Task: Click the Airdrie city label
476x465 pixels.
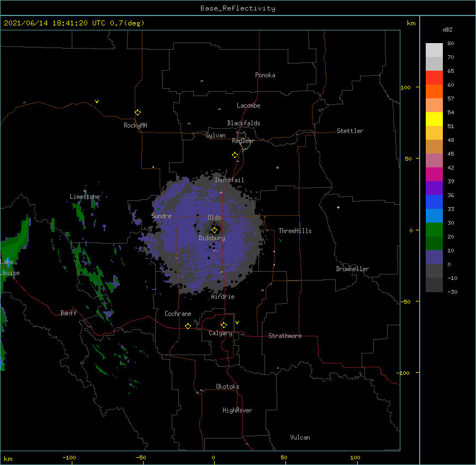Action: (223, 297)
